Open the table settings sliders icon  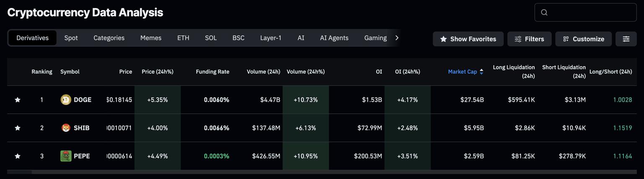tap(626, 39)
